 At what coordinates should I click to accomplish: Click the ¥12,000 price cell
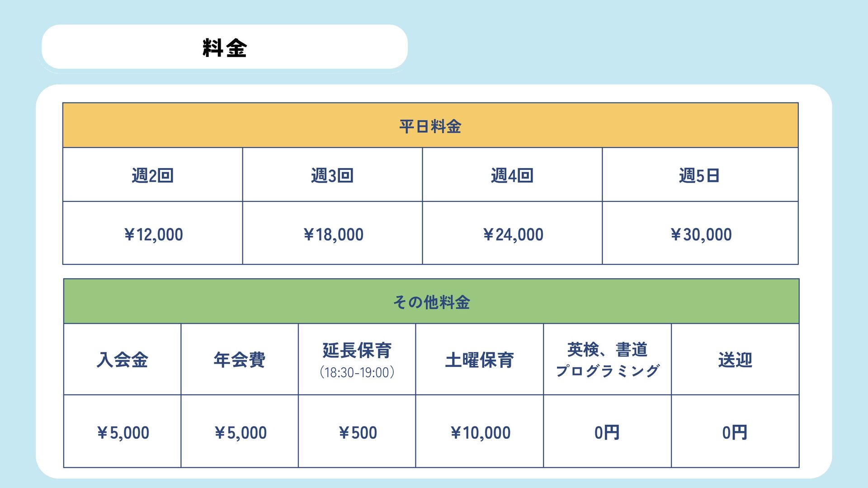coord(153,234)
